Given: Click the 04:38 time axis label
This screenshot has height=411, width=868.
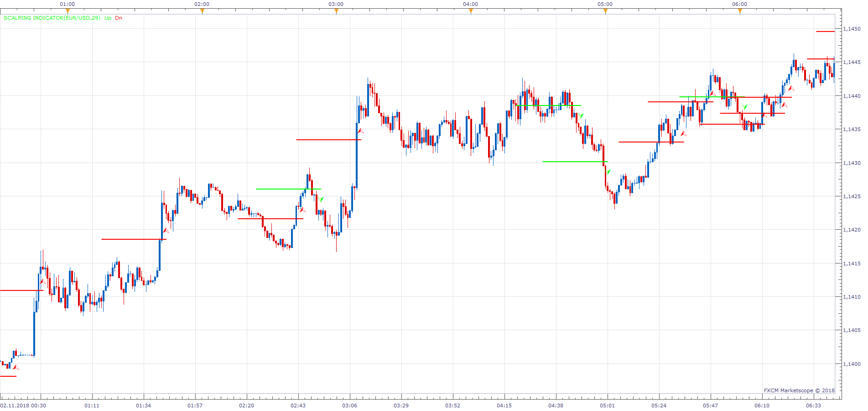Looking at the screenshot, I should point(556,406).
